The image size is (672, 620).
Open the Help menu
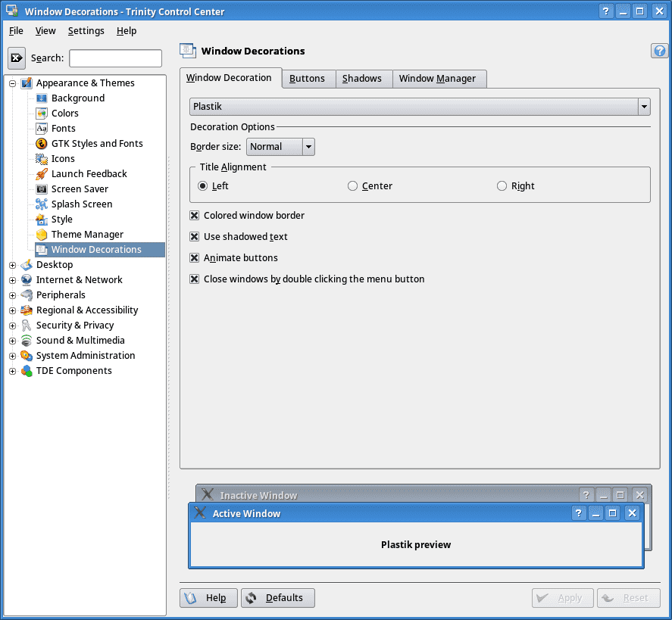[127, 31]
